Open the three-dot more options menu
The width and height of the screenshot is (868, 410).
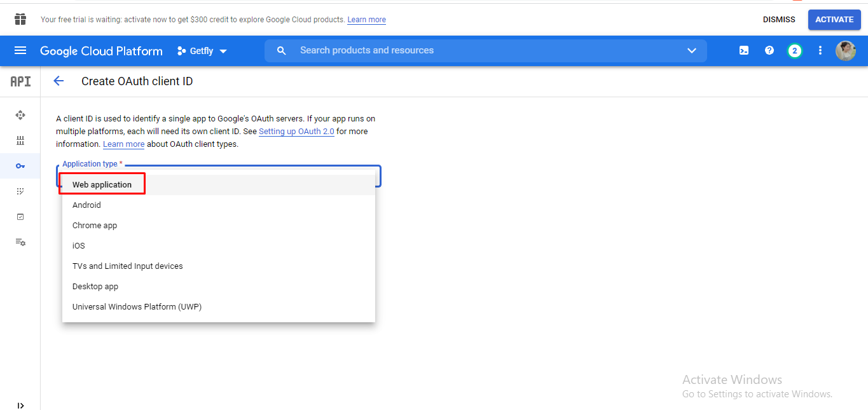tap(820, 51)
